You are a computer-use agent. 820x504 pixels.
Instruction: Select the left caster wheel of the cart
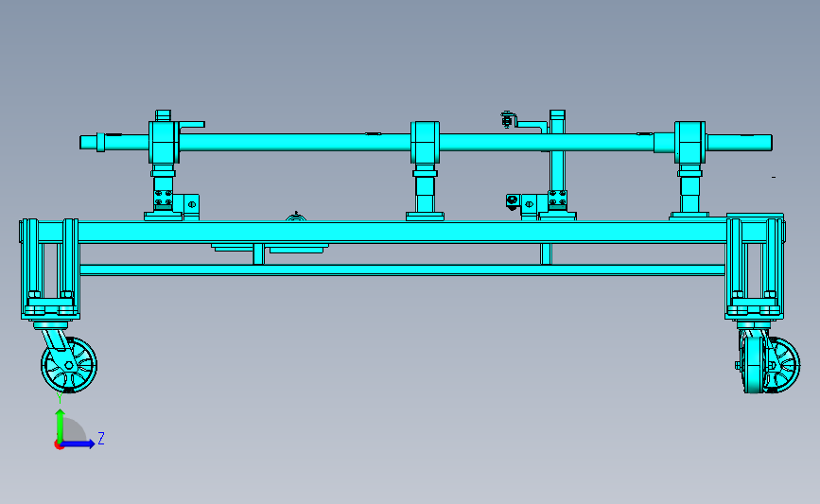(69, 365)
